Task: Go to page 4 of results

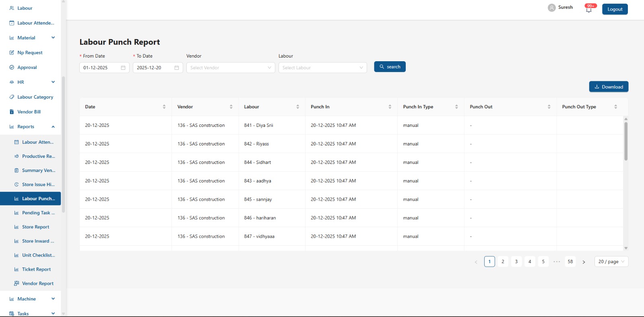Action: [x=530, y=261]
